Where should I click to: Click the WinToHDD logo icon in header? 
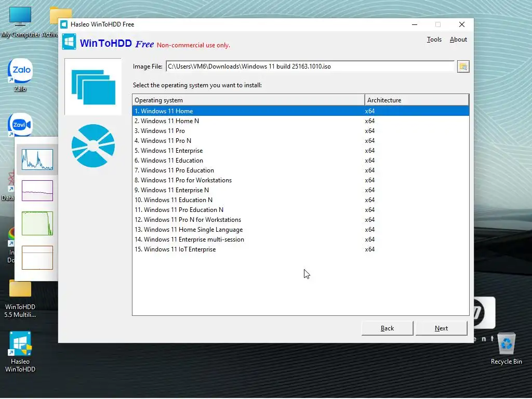69,42
